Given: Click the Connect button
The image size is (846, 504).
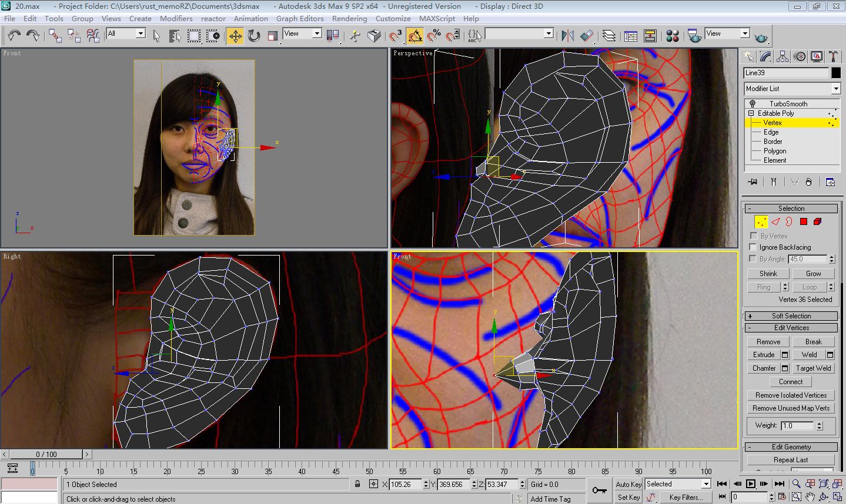Looking at the screenshot, I should click(x=791, y=382).
